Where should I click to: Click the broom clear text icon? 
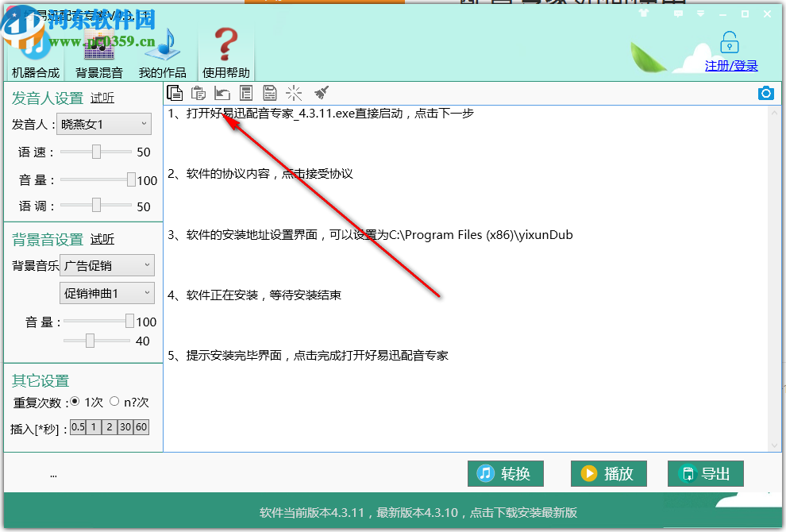tap(321, 93)
